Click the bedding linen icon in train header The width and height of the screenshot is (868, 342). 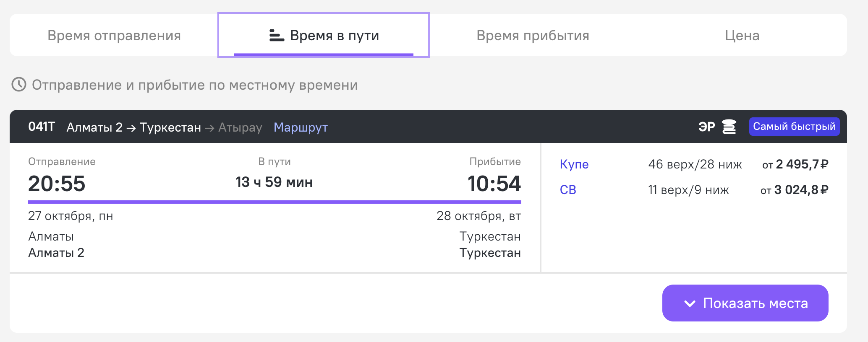tap(729, 127)
